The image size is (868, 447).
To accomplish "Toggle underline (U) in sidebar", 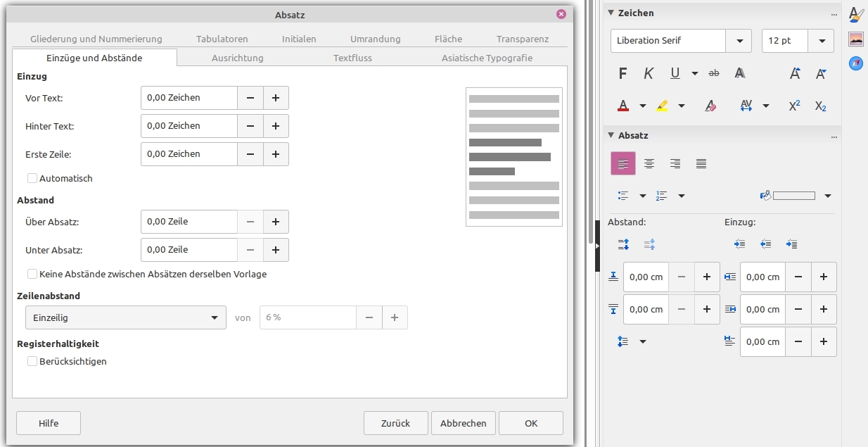I will (675, 73).
